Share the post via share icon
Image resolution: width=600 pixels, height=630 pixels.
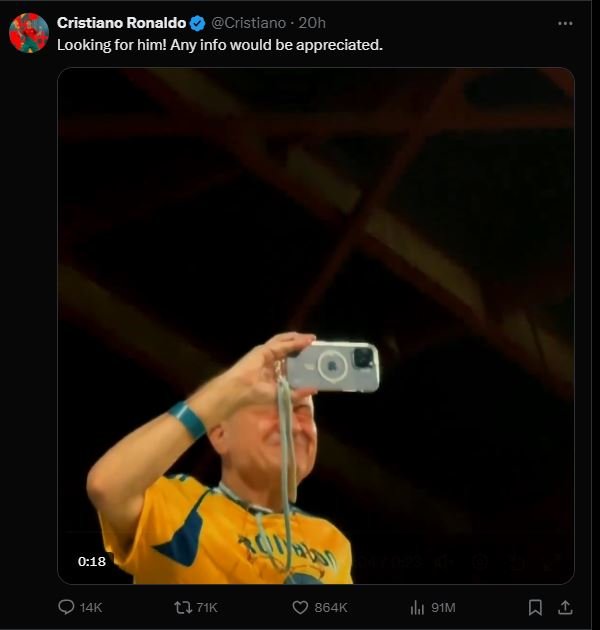(x=565, y=607)
